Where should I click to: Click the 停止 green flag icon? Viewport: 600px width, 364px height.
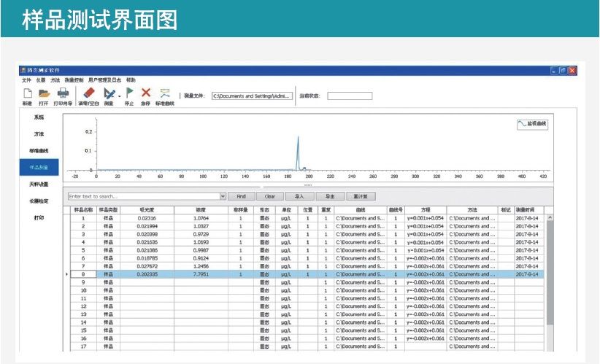click(130, 93)
